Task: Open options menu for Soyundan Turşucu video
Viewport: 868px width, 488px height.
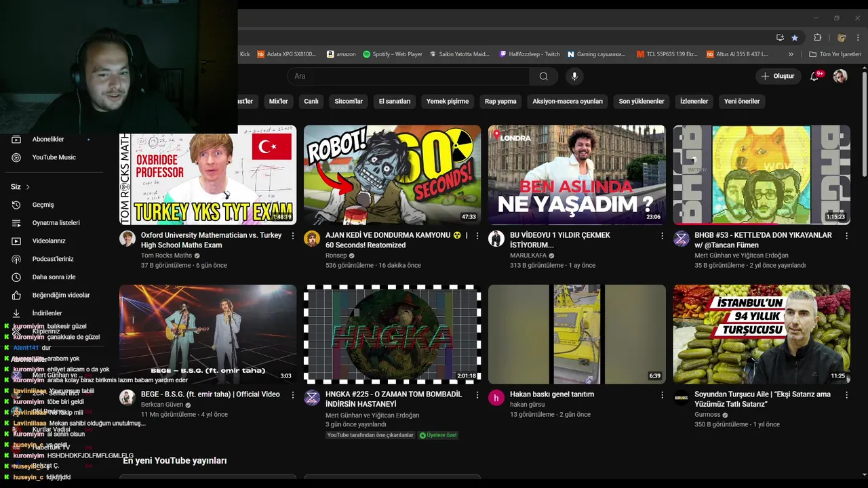Action: click(x=846, y=394)
